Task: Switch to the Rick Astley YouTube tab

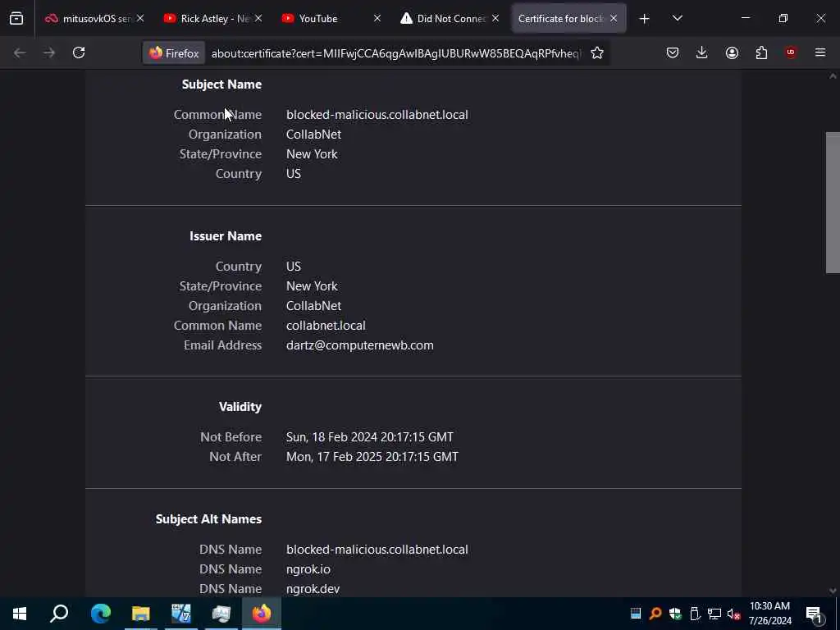Action: (x=213, y=18)
